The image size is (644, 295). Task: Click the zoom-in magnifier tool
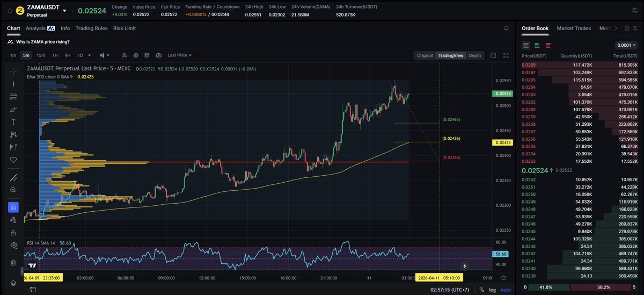pos(13,190)
